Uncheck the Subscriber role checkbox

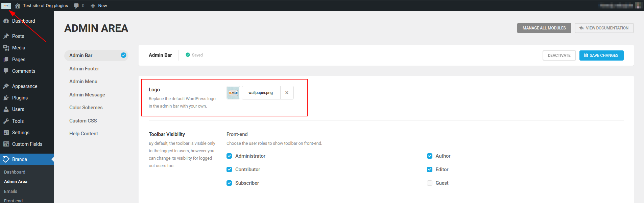click(229, 183)
